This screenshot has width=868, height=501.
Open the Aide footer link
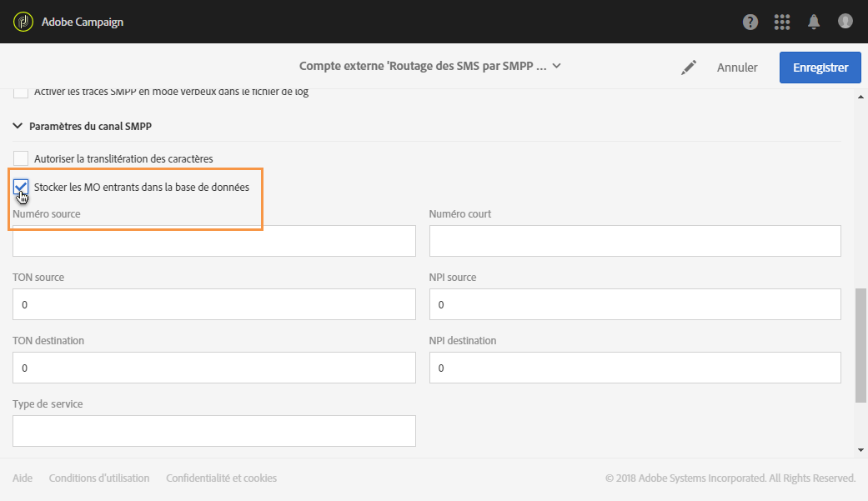click(x=23, y=478)
